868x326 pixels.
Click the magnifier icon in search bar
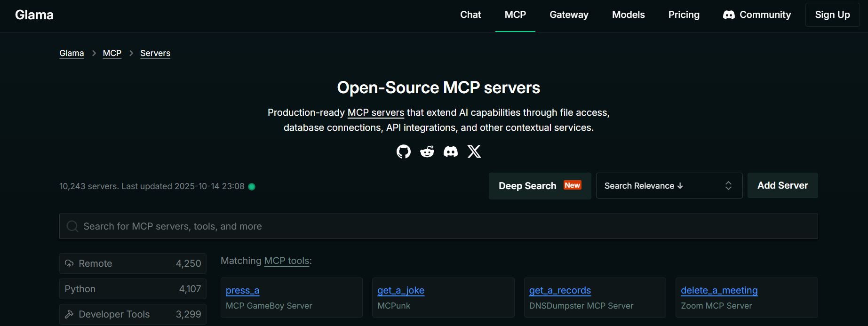(x=72, y=226)
